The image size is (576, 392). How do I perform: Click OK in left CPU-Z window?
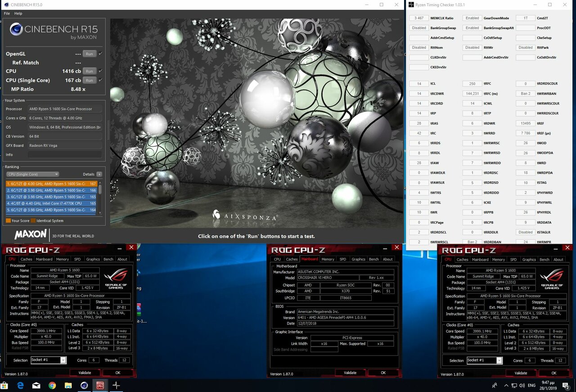(118, 373)
